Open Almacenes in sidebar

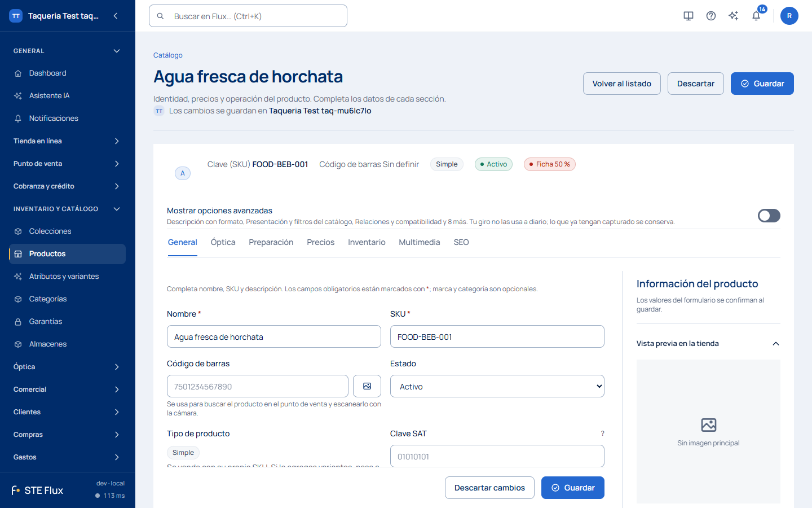click(x=67, y=344)
